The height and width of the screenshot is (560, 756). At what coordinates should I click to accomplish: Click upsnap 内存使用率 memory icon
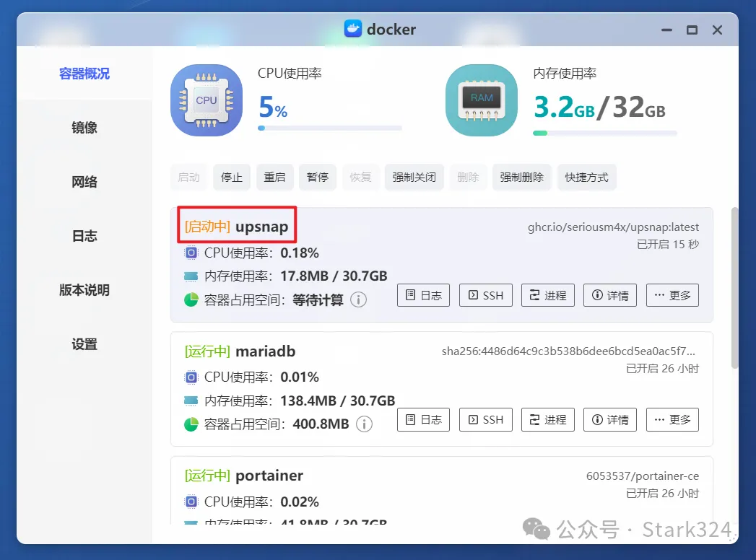[191, 276]
